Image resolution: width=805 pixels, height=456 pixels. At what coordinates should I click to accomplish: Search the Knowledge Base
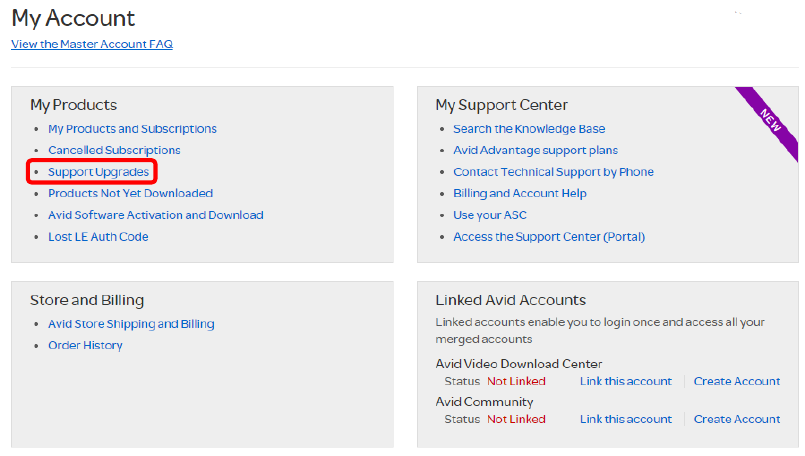point(529,129)
